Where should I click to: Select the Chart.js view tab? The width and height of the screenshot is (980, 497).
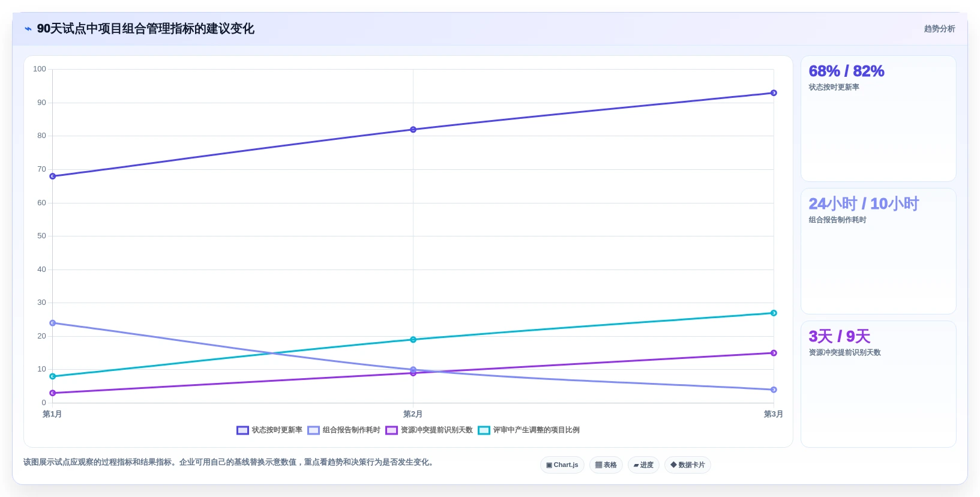tap(562, 465)
